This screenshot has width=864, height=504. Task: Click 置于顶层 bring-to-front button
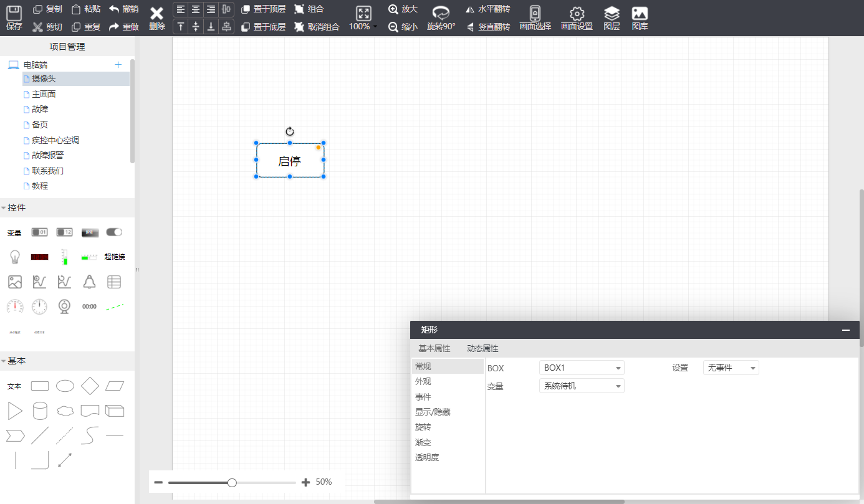pos(264,9)
